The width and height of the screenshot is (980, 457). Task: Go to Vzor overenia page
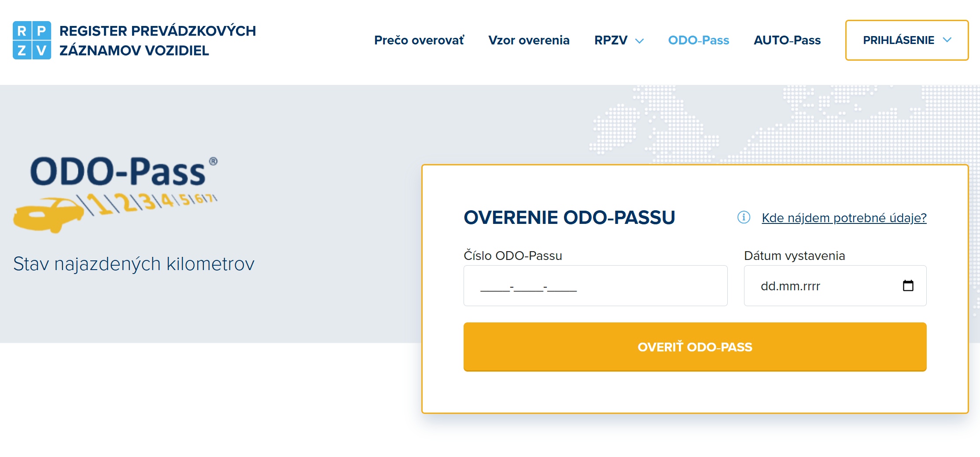pyautogui.click(x=529, y=40)
